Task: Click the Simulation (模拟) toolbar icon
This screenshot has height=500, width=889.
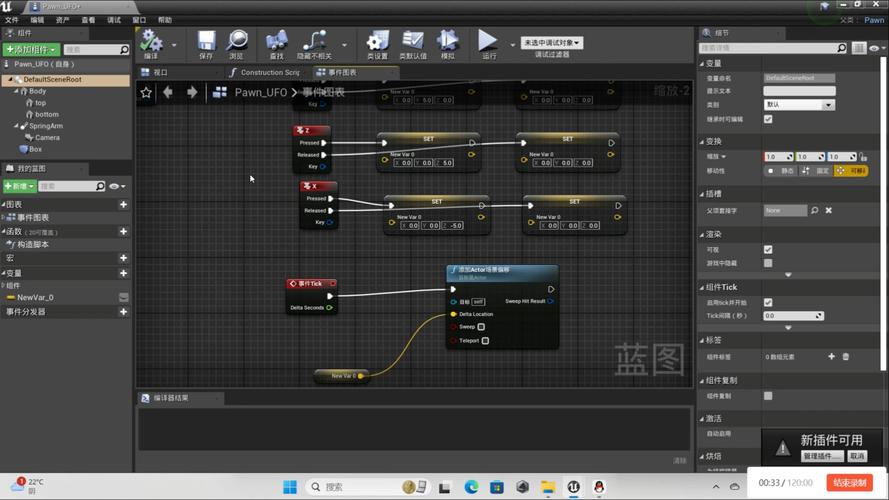Action: 448,42
